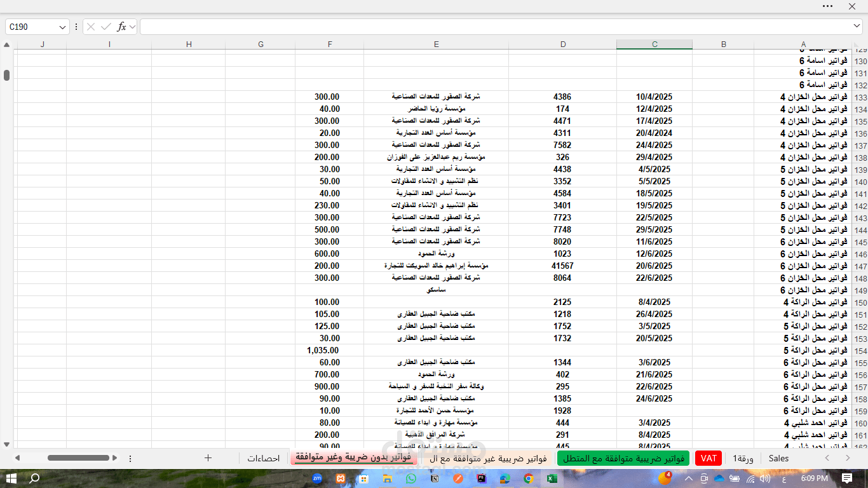Select column F header
Viewport: 868px width, 488px height.
pos(330,44)
